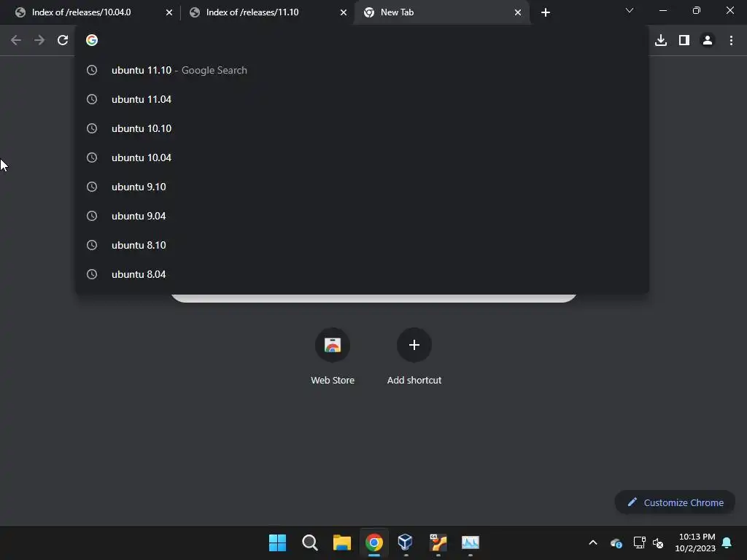
Task: Open the Web Store shortcut
Action: click(x=333, y=356)
